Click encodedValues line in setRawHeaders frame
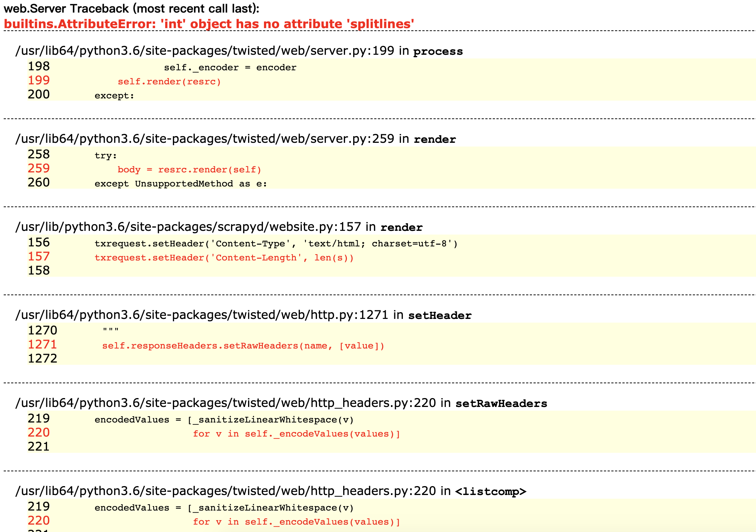This screenshot has width=756, height=532. [224, 420]
